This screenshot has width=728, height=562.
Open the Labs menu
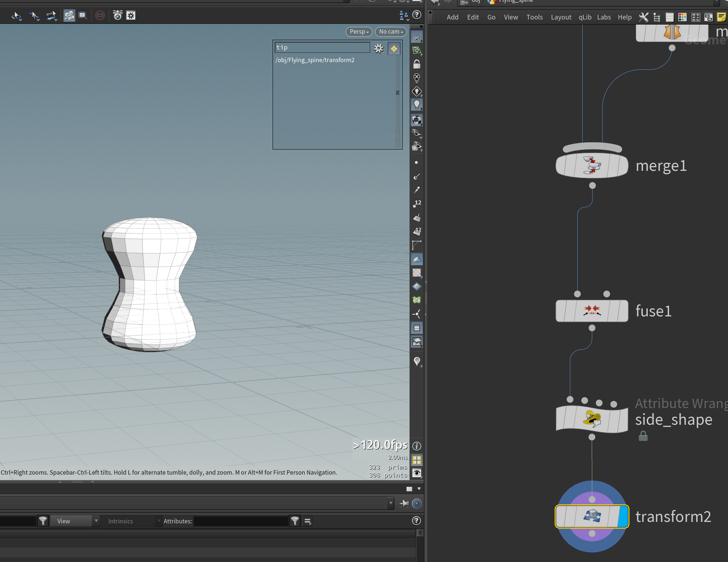[x=604, y=17]
